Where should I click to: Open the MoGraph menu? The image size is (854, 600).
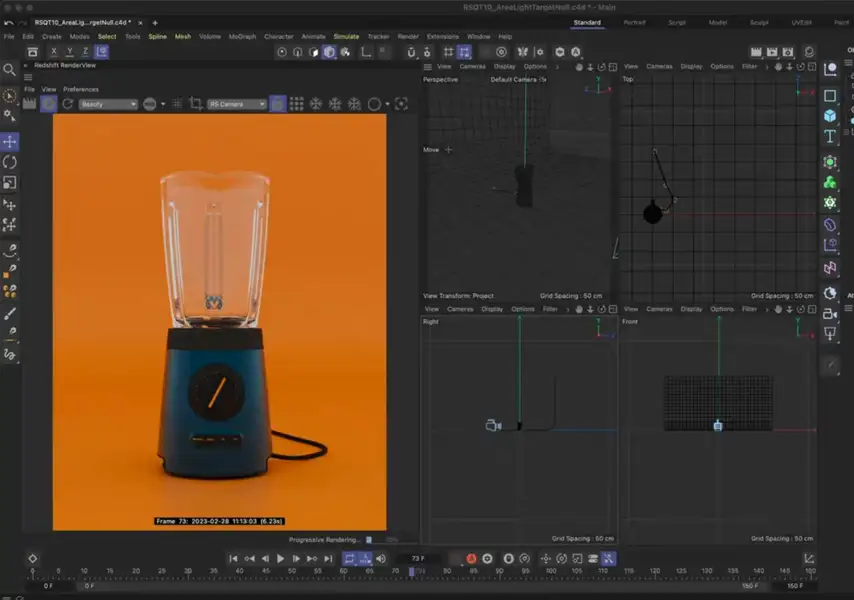242,37
